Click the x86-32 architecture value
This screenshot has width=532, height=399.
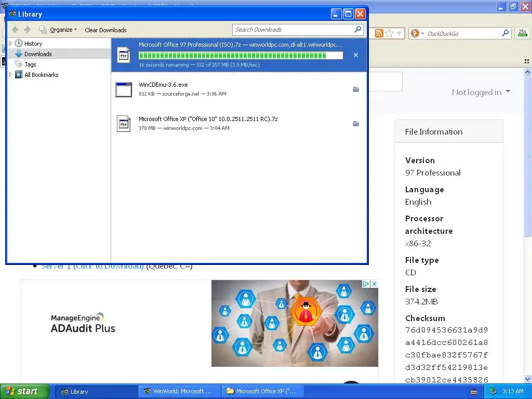418,243
